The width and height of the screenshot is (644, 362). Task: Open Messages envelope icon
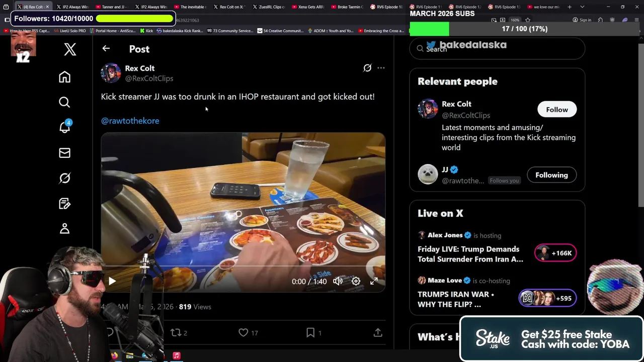coord(64,153)
